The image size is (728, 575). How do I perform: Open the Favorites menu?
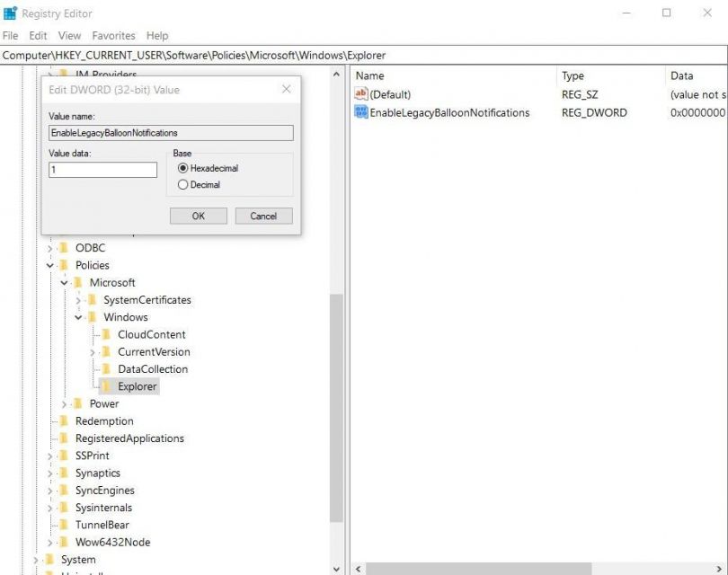[x=113, y=35]
